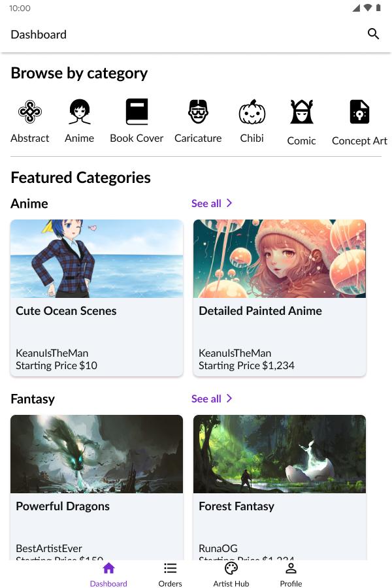Choose the Anime girl category icon
The image size is (392, 588).
(x=79, y=112)
